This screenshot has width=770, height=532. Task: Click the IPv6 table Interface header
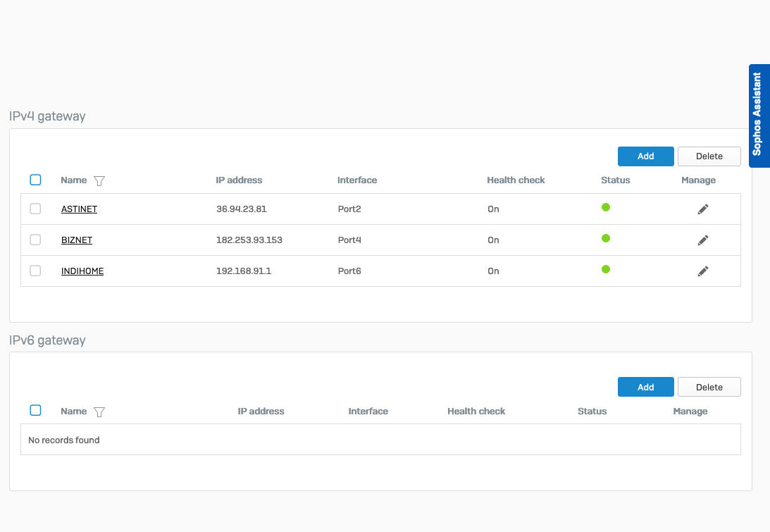coord(368,412)
